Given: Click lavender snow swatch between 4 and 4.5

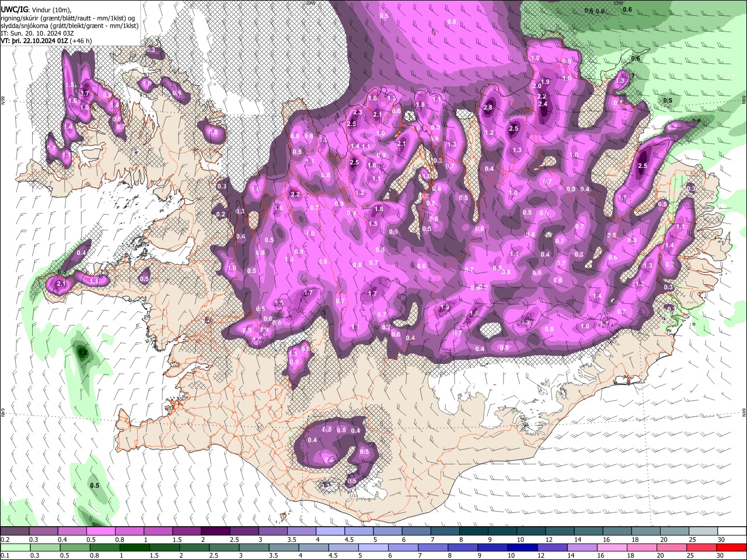Looking at the screenshot, I should click(x=330, y=531).
